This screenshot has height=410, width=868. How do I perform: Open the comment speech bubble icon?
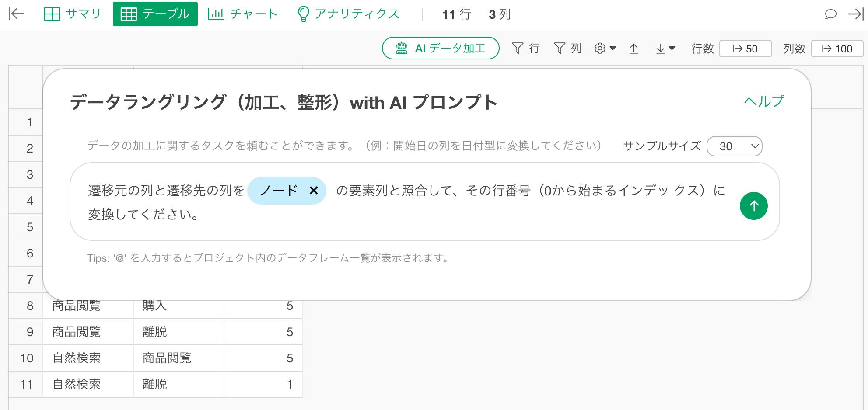point(830,14)
